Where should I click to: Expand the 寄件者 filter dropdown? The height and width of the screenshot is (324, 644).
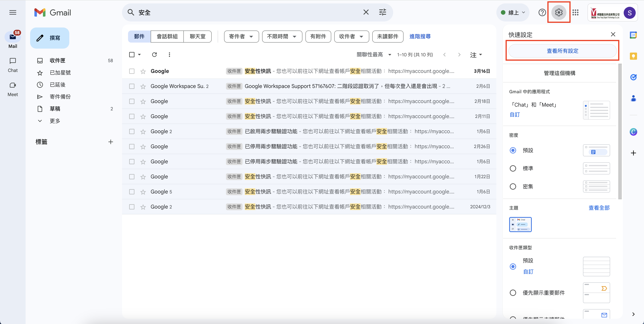click(241, 37)
